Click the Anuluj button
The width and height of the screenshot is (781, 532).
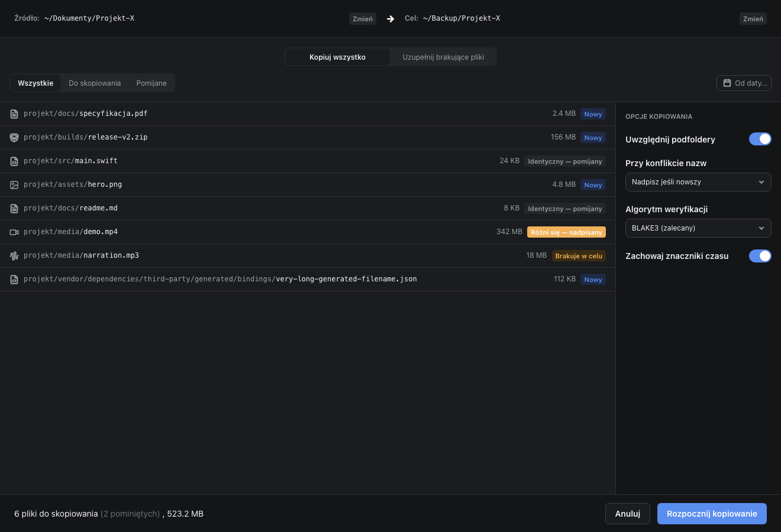[x=628, y=514]
